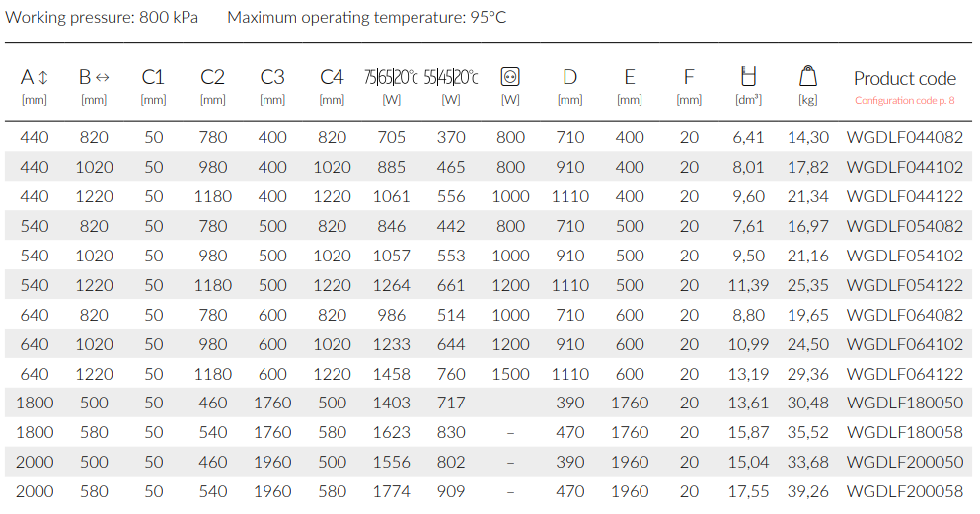The image size is (980, 514).
Task: Click the height arrow icon next to A
Action: pos(43,77)
